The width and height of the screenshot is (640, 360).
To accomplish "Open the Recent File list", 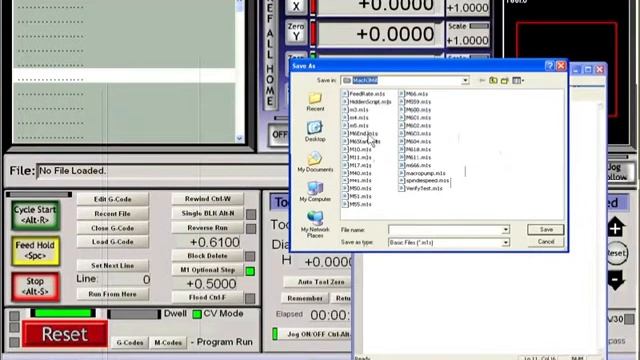I will [x=113, y=213].
